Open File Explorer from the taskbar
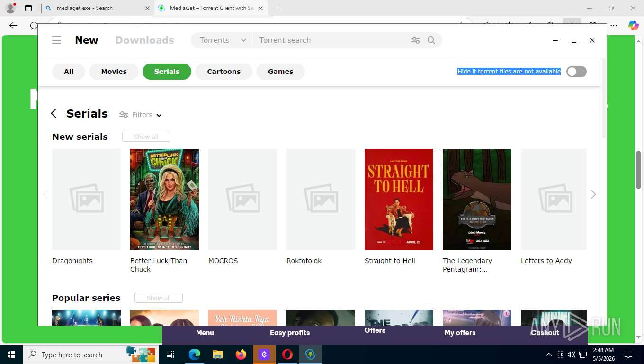The height and width of the screenshot is (364, 644). [218, 355]
